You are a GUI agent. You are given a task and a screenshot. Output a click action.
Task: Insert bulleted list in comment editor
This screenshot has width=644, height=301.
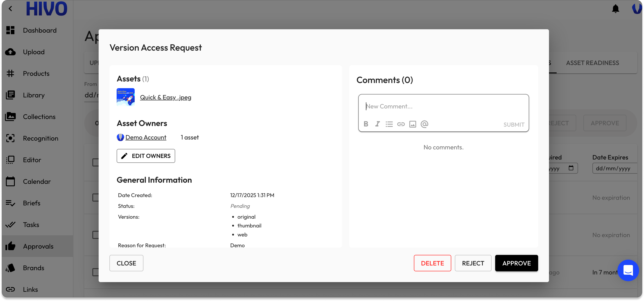point(389,124)
